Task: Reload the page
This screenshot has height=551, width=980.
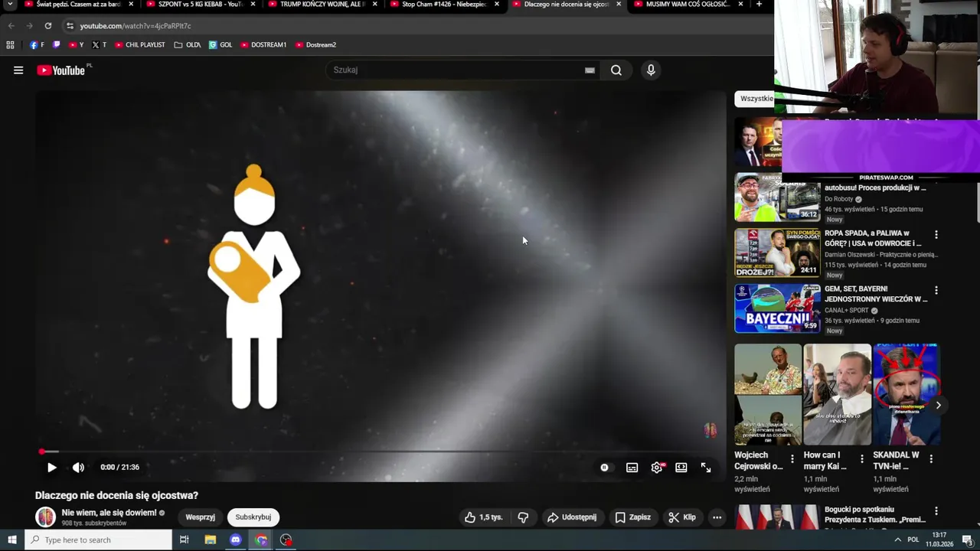Action: point(47,26)
